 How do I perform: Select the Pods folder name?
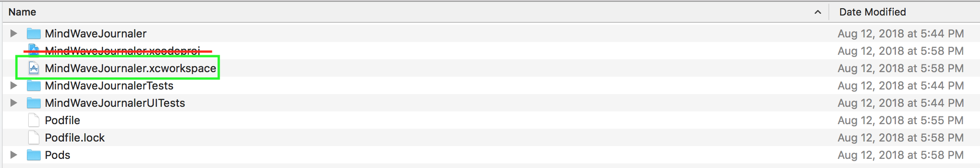(58, 155)
